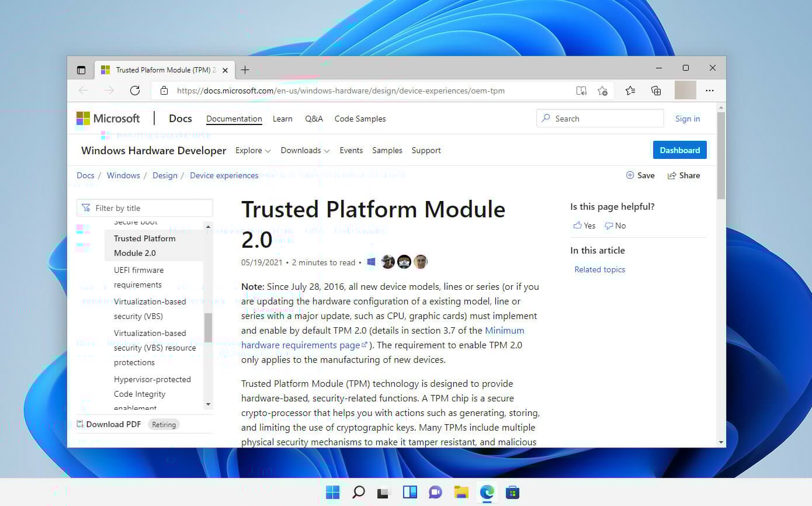Click the Filter by title field
Viewport: 812px width, 506px height.
click(x=145, y=208)
